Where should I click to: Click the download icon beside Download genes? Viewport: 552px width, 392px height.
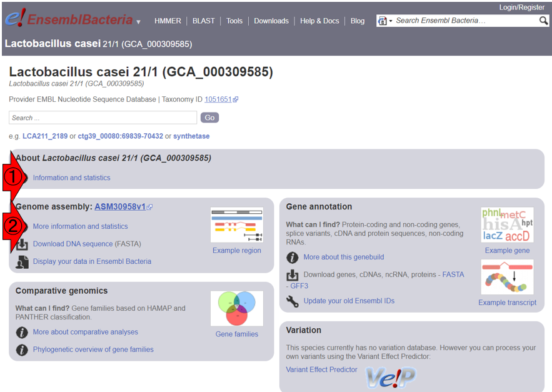(x=292, y=275)
